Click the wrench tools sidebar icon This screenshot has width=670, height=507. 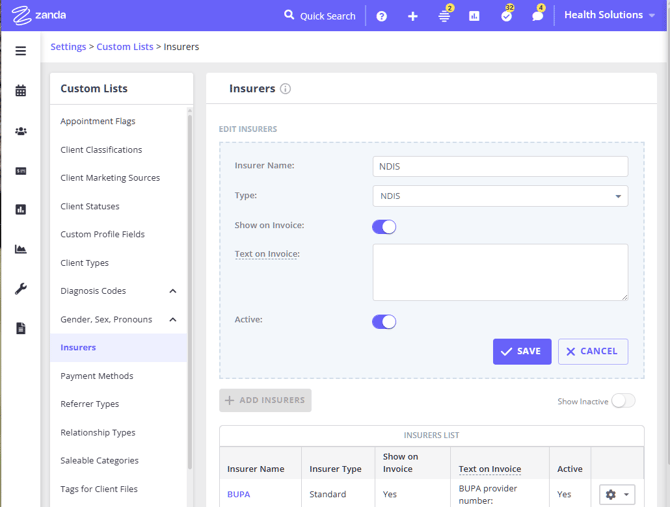coord(20,289)
